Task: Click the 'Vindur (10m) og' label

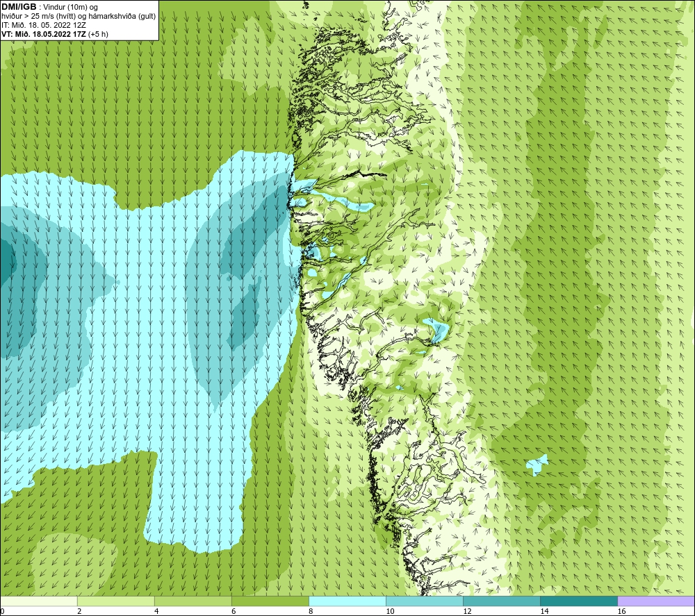Action: click(70, 8)
